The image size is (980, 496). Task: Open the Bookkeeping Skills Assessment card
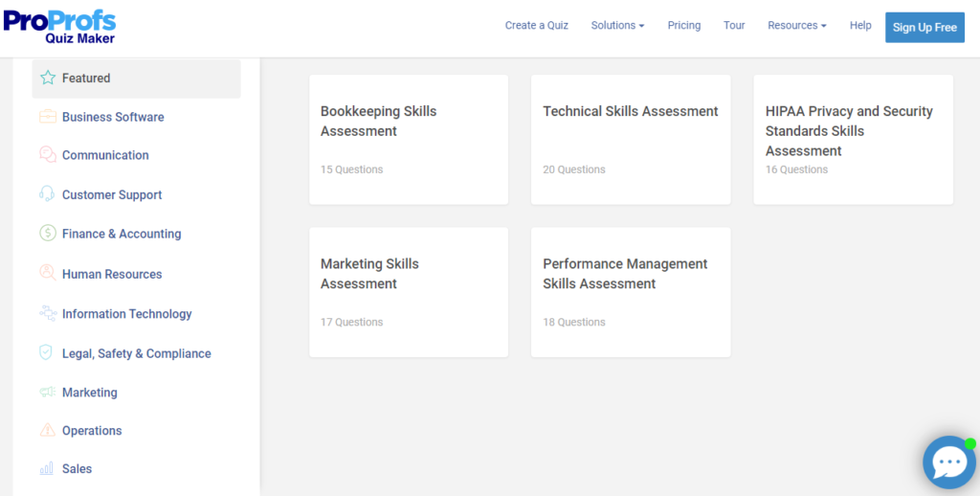tap(409, 139)
